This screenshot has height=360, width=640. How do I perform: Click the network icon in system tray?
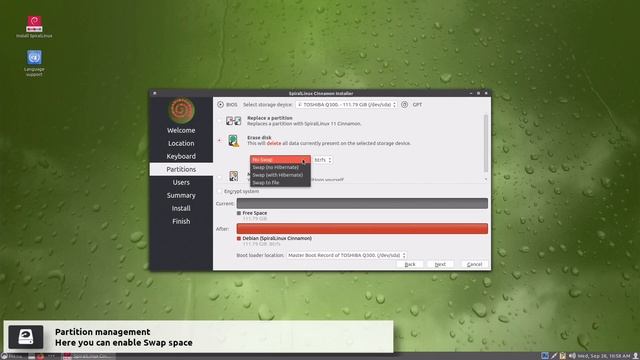tap(554, 356)
